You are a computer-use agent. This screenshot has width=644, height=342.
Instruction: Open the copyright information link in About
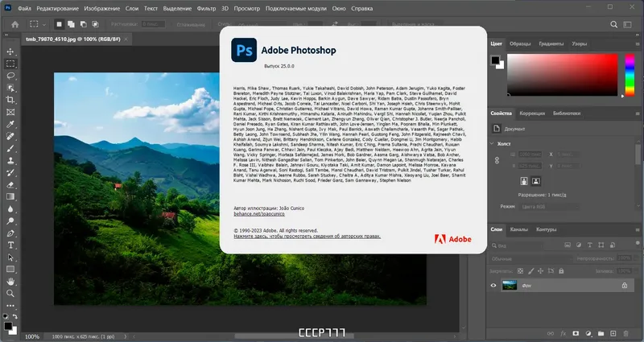coord(308,237)
